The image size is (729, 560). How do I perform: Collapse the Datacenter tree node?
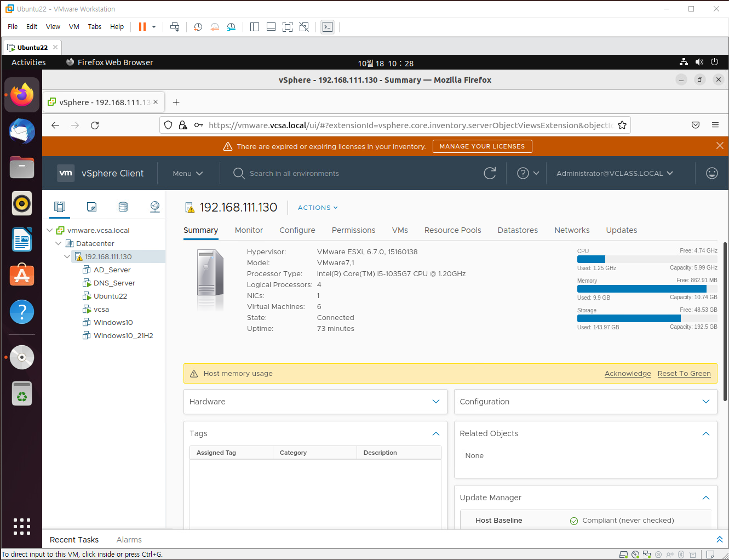(x=59, y=243)
